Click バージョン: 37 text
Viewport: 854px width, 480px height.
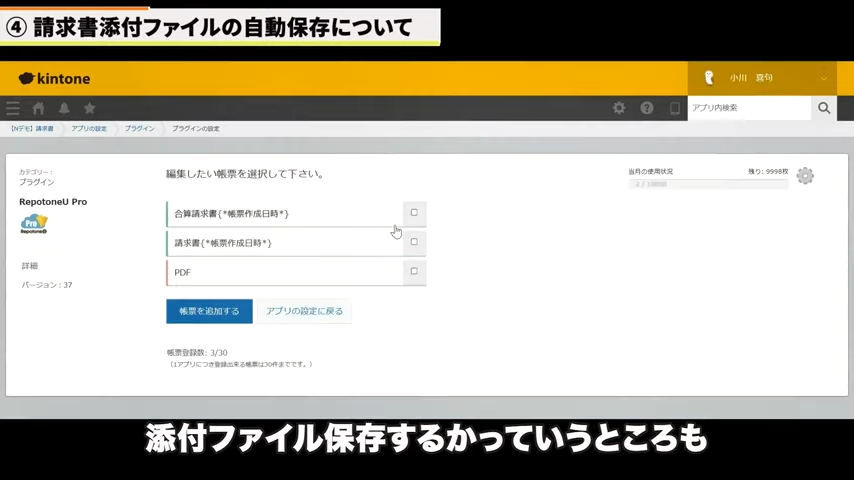[47, 285]
